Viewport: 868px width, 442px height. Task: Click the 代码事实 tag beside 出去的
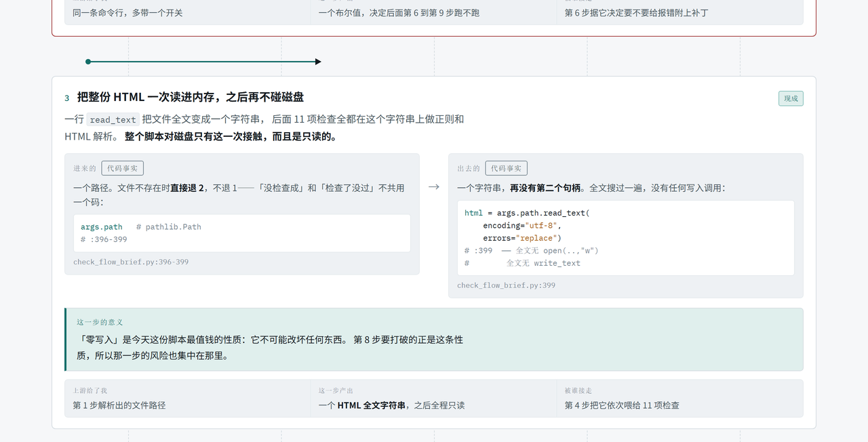click(506, 168)
